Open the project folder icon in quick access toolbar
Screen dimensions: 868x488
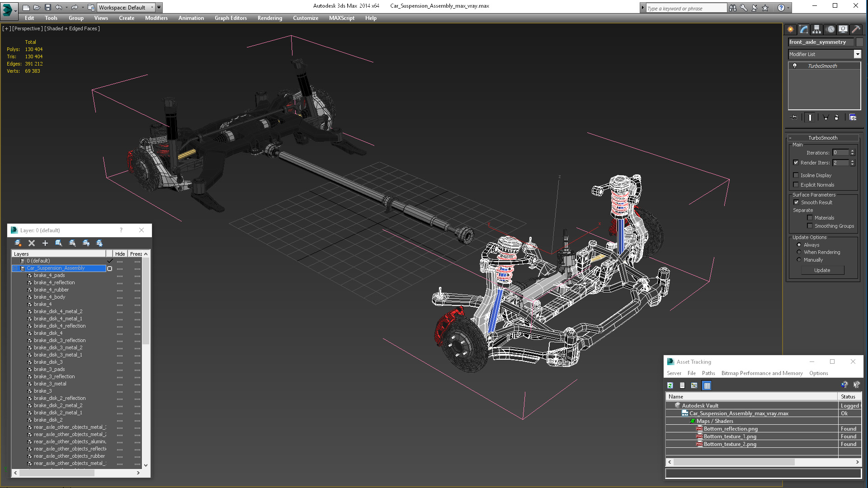click(x=91, y=7)
